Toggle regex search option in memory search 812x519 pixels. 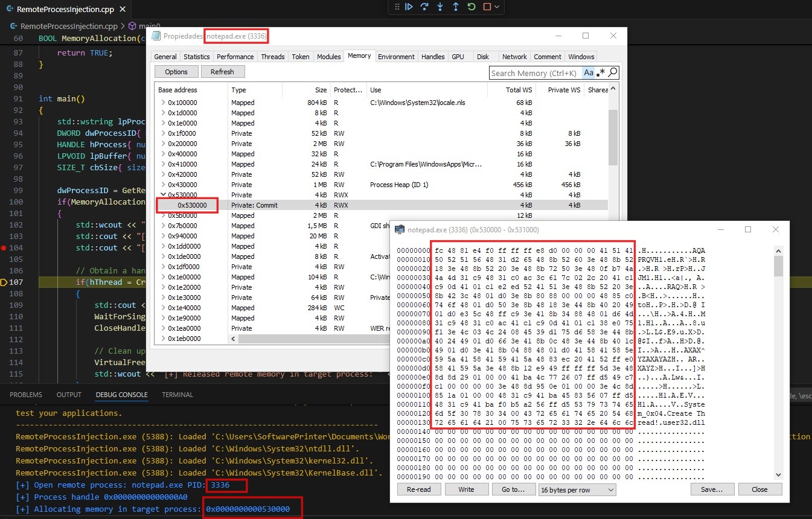tap(600, 73)
